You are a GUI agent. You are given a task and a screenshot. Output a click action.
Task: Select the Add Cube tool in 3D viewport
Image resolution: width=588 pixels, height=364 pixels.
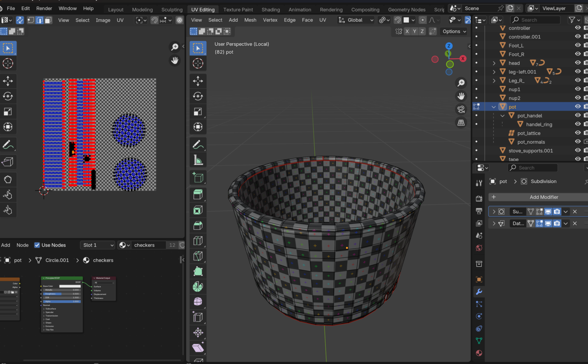click(198, 177)
